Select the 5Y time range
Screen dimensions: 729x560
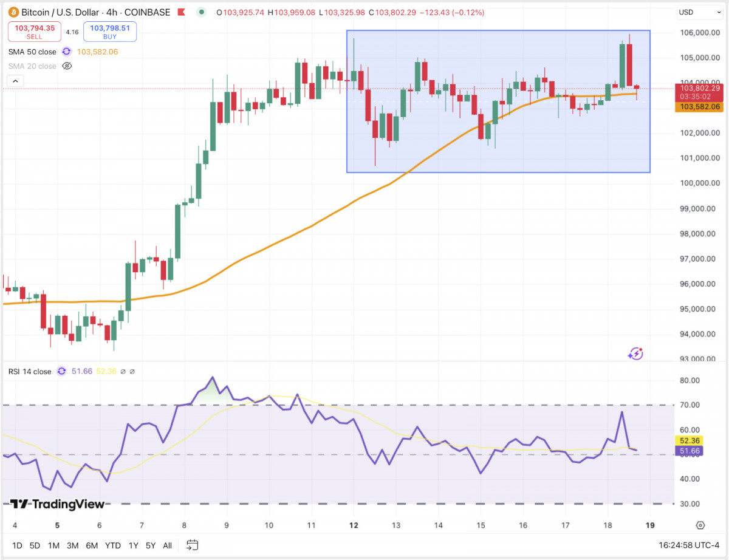point(150,545)
